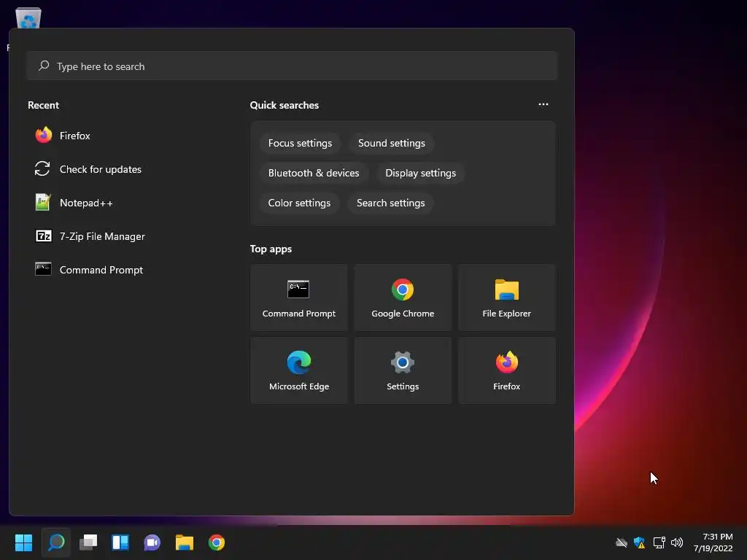Screen dimensions: 747x560
Task: Open File Explorer from taskbar
Action: click(185, 542)
